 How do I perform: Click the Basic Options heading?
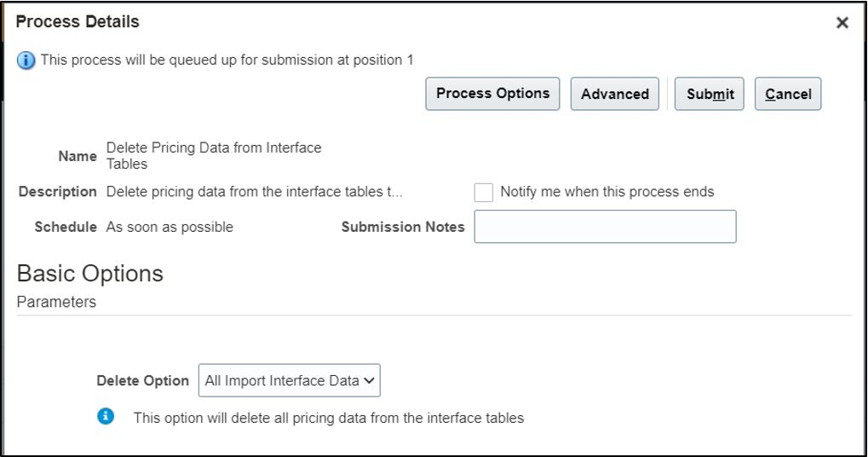click(x=90, y=274)
